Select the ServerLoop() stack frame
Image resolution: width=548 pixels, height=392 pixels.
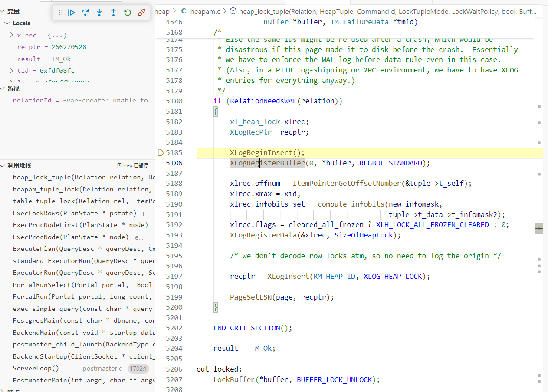coord(36,368)
